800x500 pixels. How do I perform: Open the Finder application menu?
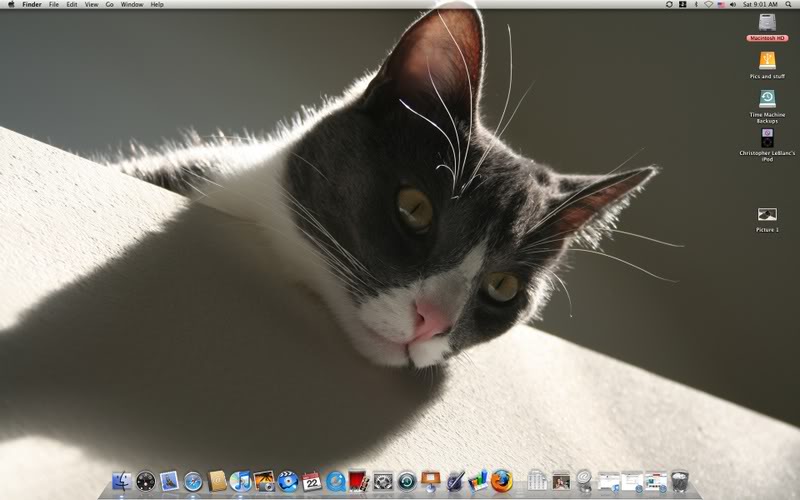tap(32, 4)
